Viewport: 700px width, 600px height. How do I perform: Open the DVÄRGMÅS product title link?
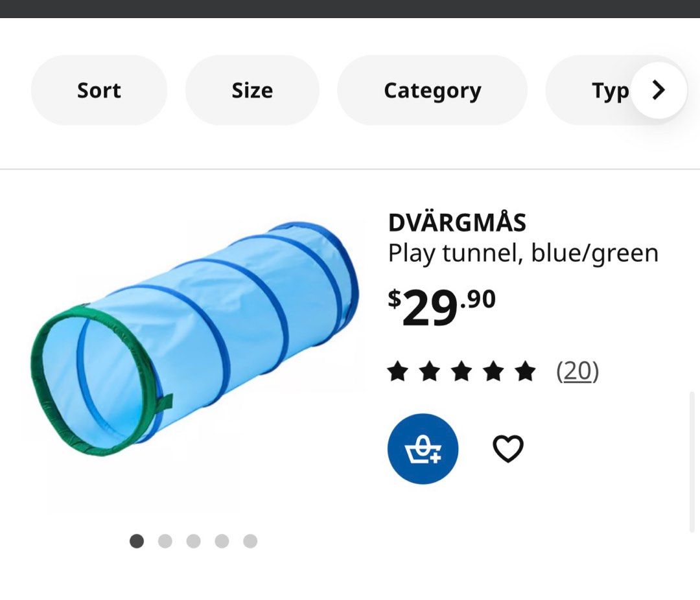pos(457,222)
